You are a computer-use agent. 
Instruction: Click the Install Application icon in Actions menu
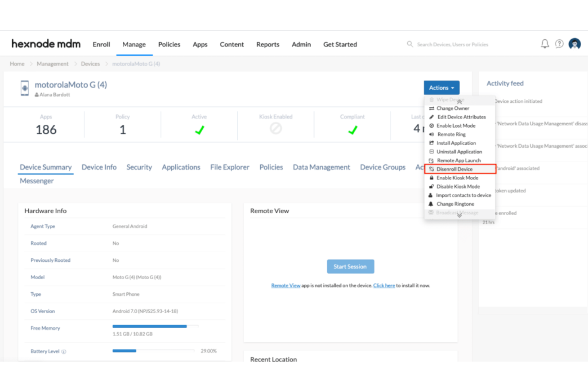coord(432,143)
